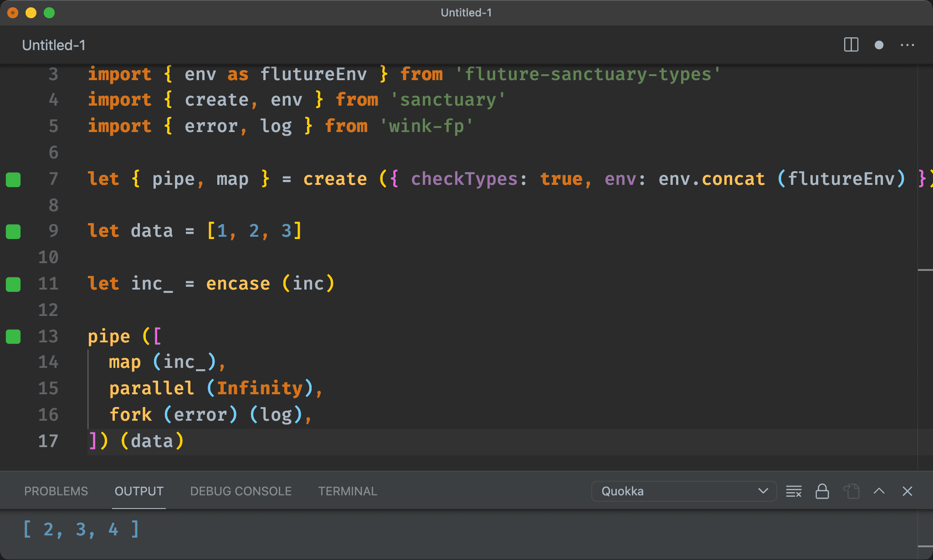Click the (data) argument on line 17
Screen dimensions: 933x560
click(x=152, y=441)
